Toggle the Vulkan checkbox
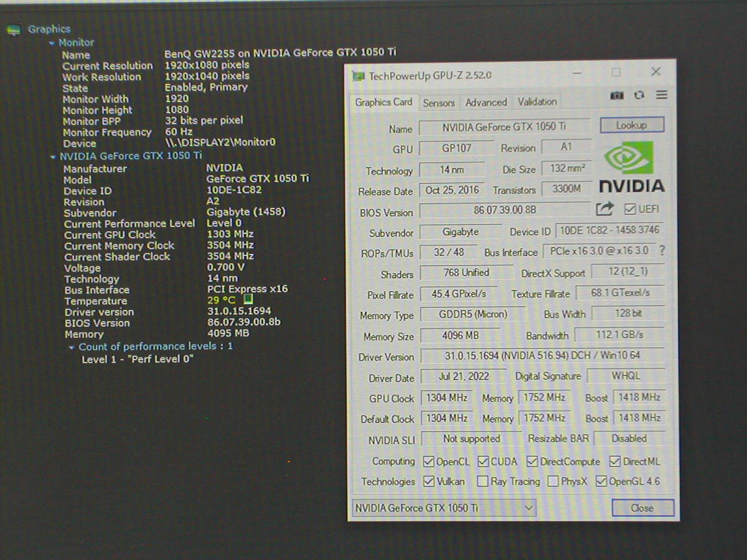This screenshot has width=747, height=560. 428,481
